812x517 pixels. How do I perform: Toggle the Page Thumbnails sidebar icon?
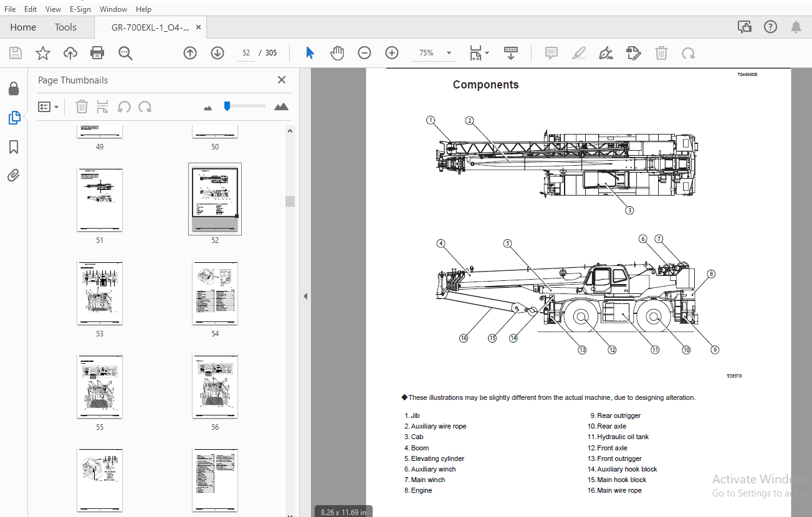coord(14,118)
